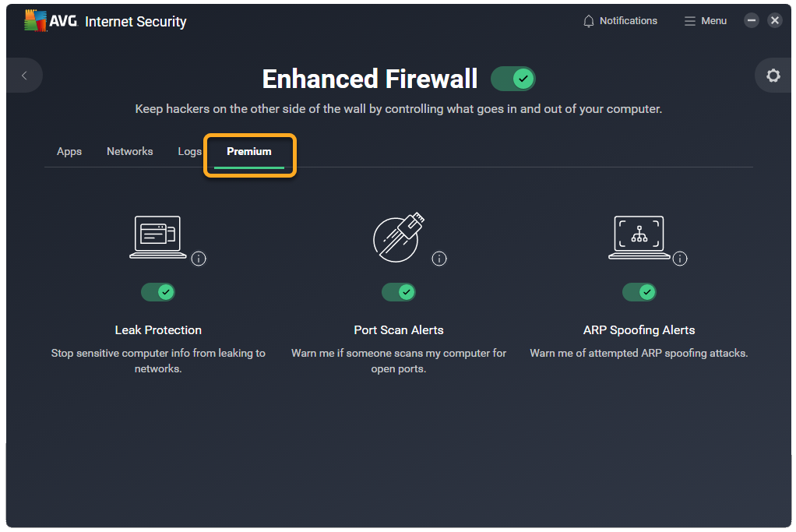796x532 pixels.
Task: Click the ARP Spoofing laptop icon
Action: tap(639, 237)
